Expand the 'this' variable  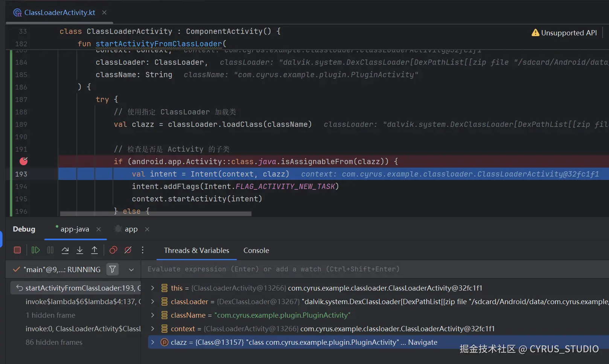[152, 288]
